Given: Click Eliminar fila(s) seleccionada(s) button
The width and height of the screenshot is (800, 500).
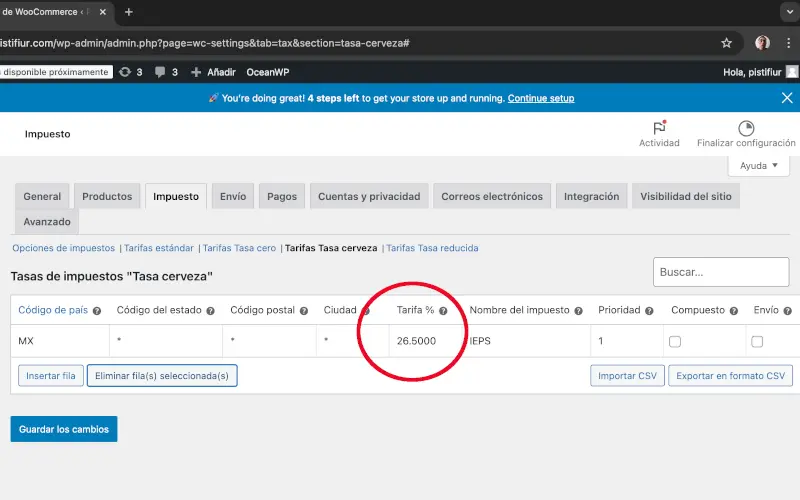Looking at the screenshot, I should click(x=162, y=376).
